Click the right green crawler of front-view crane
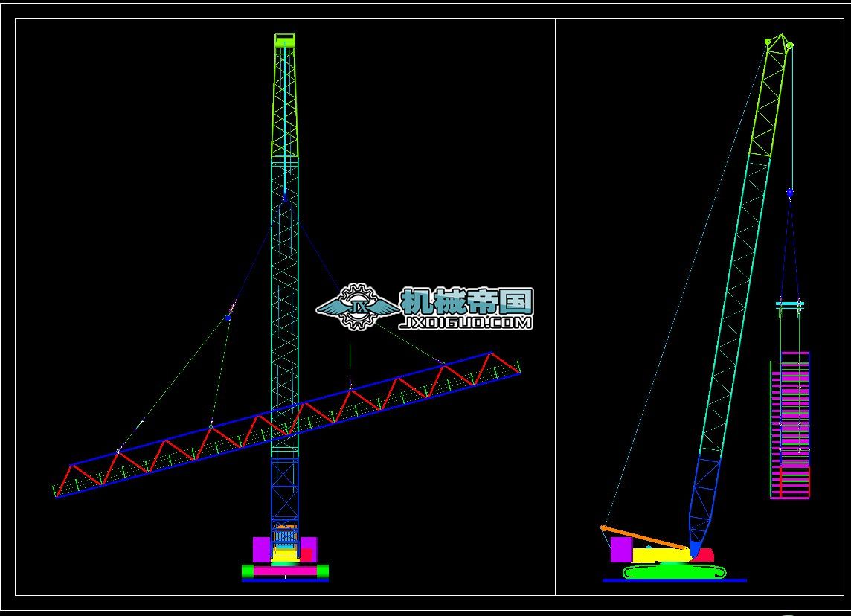Screen dimensions: 851x616 click(322, 571)
